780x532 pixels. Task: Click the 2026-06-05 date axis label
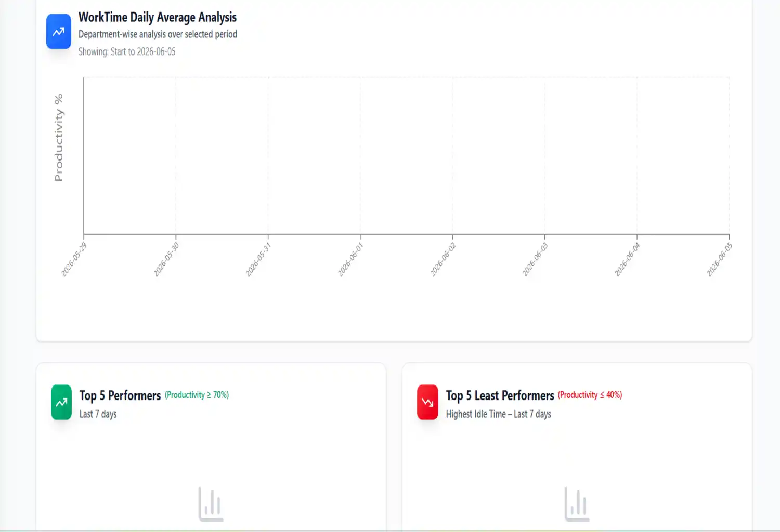pyautogui.click(x=719, y=259)
